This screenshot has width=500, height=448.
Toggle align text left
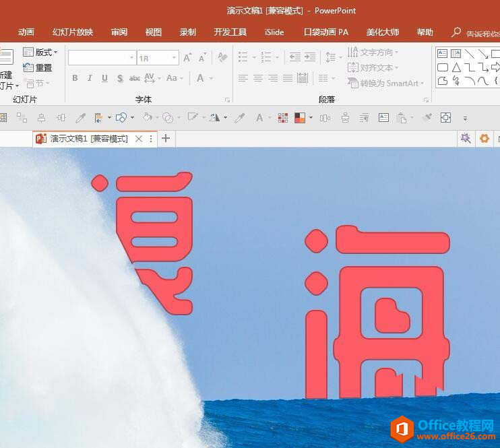[243, 78]
